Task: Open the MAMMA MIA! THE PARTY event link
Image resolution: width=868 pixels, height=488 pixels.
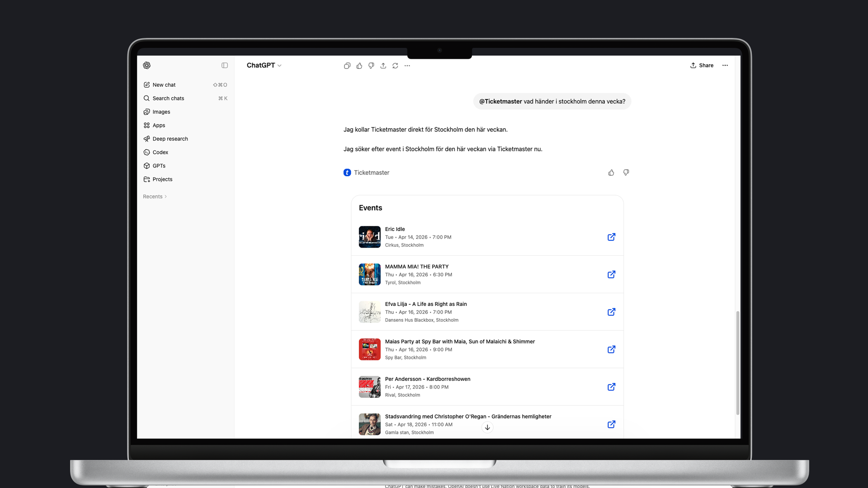Action: (x=611, y=274)
